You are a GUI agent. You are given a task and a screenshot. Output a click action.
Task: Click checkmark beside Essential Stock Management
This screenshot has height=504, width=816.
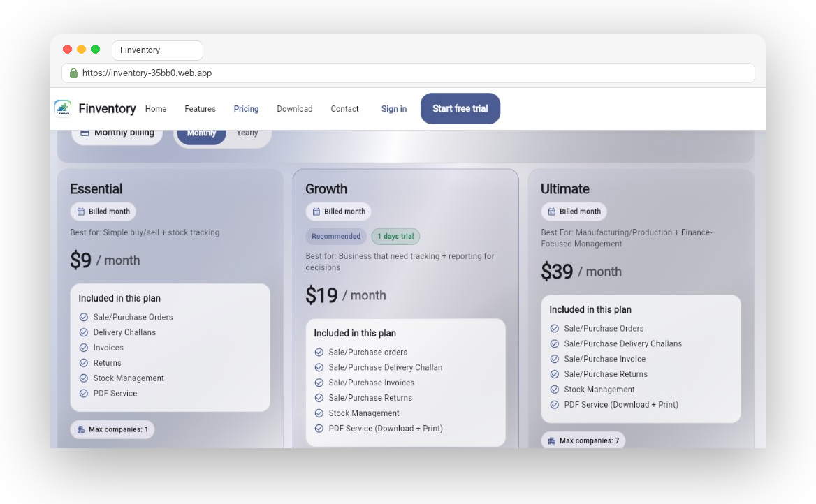tap(83, 378)
